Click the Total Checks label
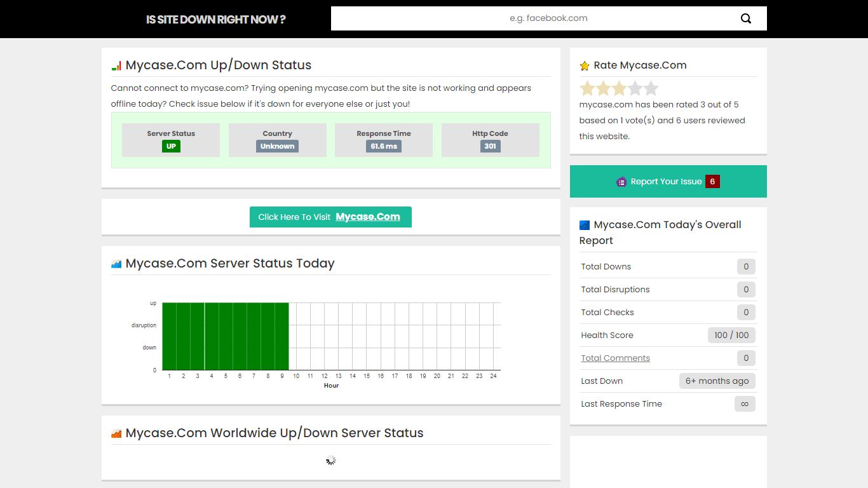This screenshot has height=488, width=868. click(607, 313)
